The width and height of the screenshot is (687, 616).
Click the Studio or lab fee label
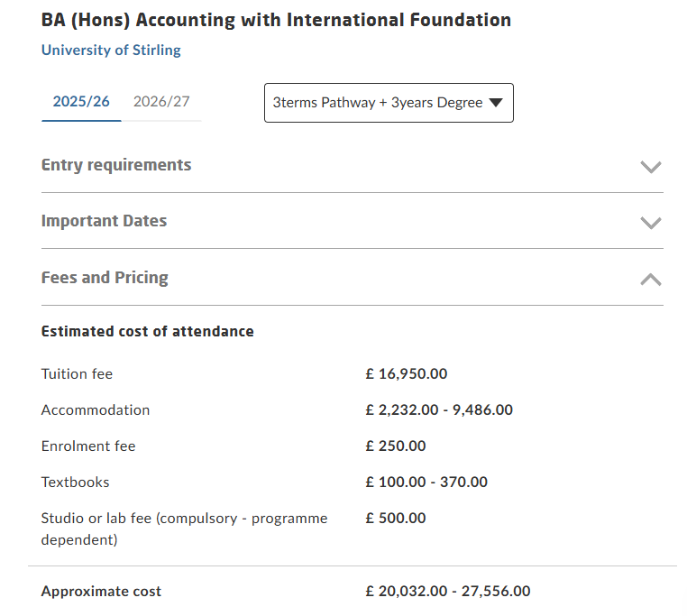point(184,529)
